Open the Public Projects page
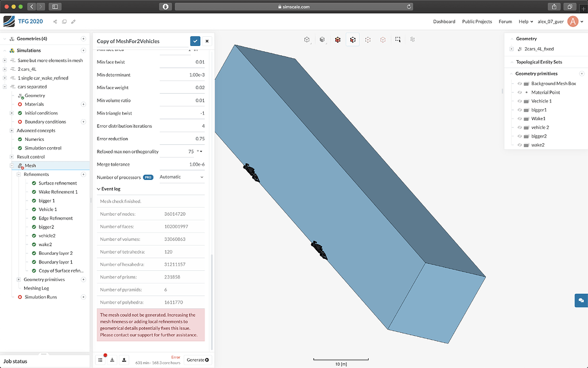 click(x=477, y=21)
